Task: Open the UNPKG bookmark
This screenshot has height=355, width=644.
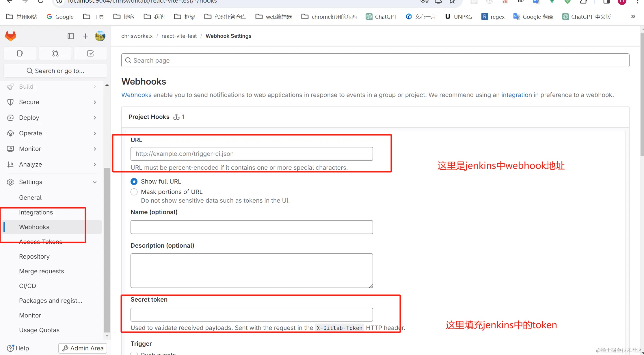Action: [x=459, y=17]
